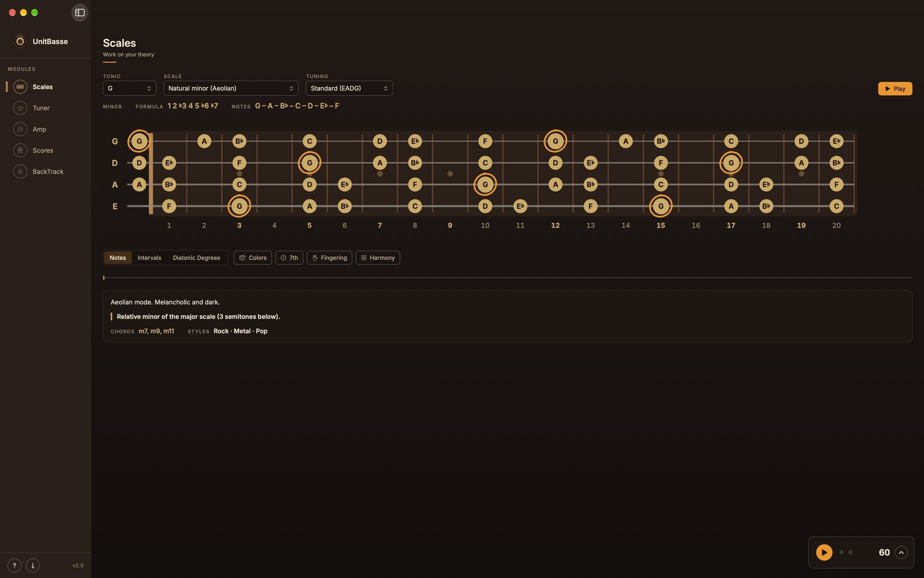Click the v2.0 version label
924x578 pixels.
coord(78,565)
